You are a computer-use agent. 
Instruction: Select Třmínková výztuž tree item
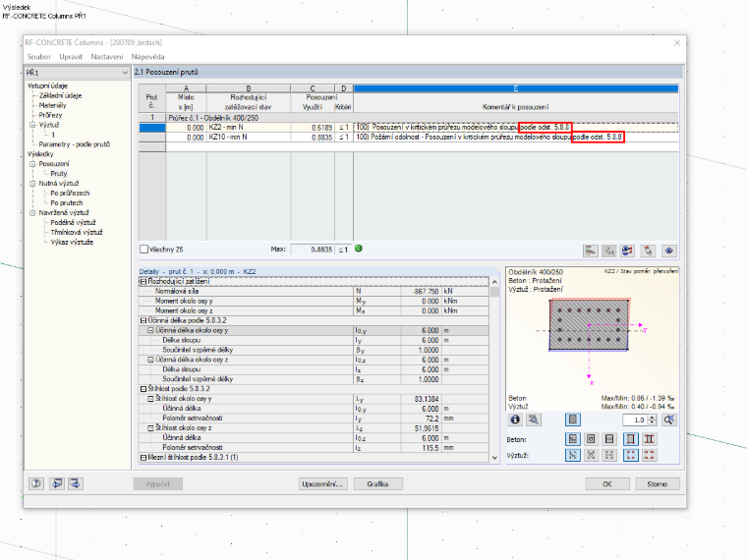coord(77,233)
